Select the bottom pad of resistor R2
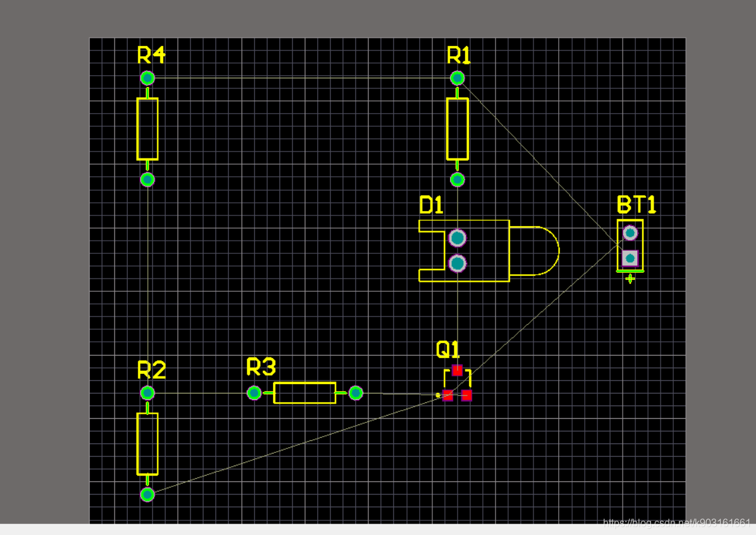 pyautogui.click(x=147, y=494)
